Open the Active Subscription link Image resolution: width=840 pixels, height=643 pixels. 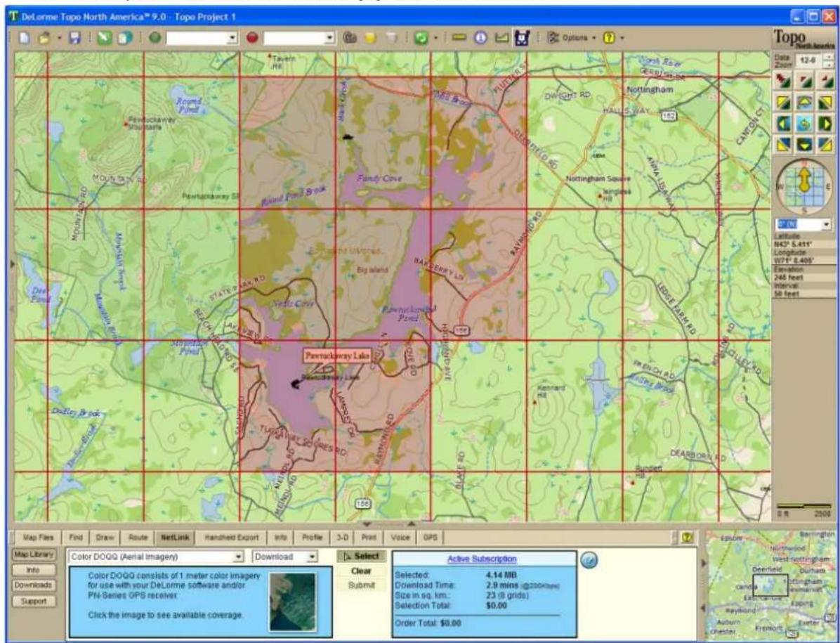tap(482, 559)
